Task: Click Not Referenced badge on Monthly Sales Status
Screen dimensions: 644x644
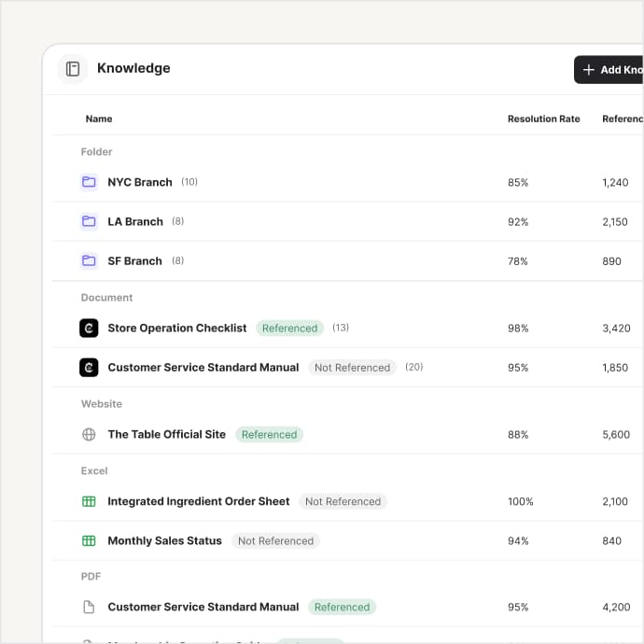Action: [x=276, y=541]
